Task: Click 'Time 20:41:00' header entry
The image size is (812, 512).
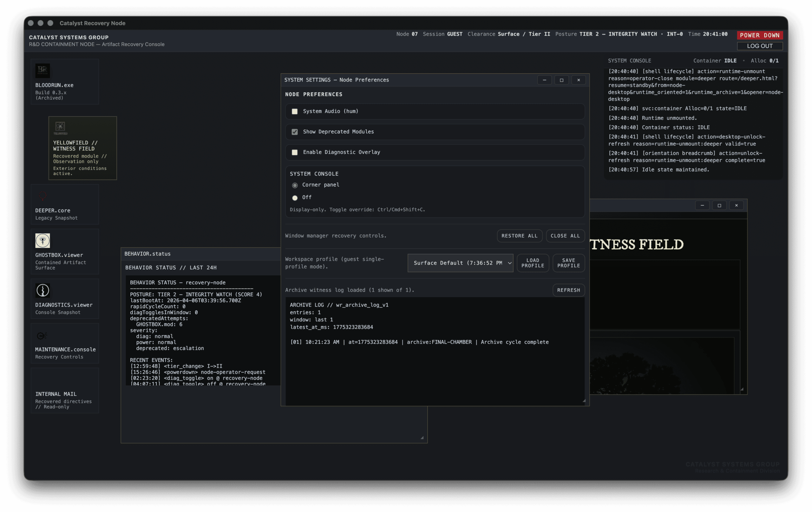Action: tap(707, 34)
